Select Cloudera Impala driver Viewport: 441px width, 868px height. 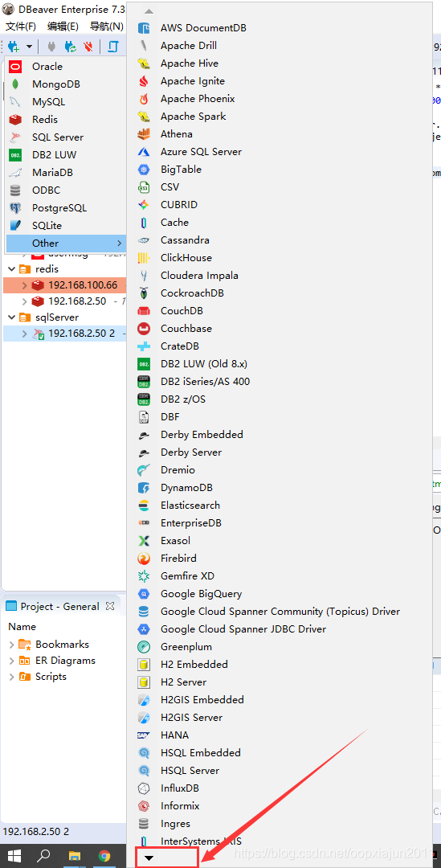[280, 276]
